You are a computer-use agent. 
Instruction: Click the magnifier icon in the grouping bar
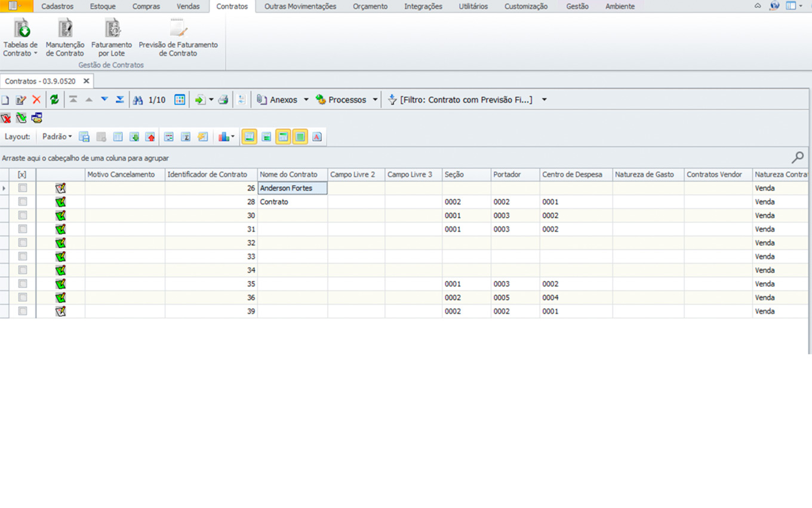click(x=798, y=158)
